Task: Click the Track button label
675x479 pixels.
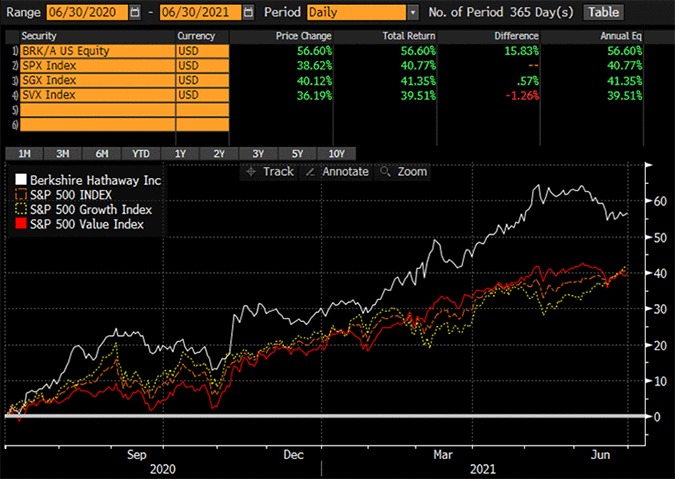Action: [x=278, y=172]
